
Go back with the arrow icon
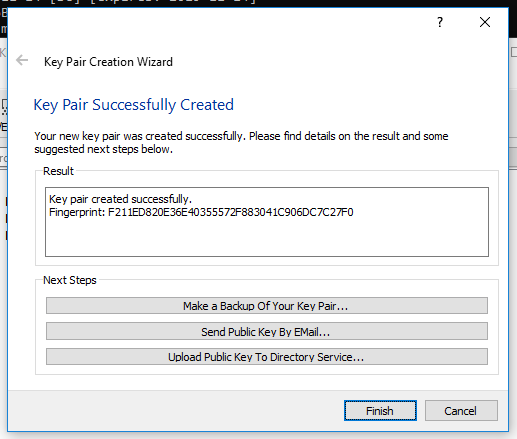click(22, 60)
